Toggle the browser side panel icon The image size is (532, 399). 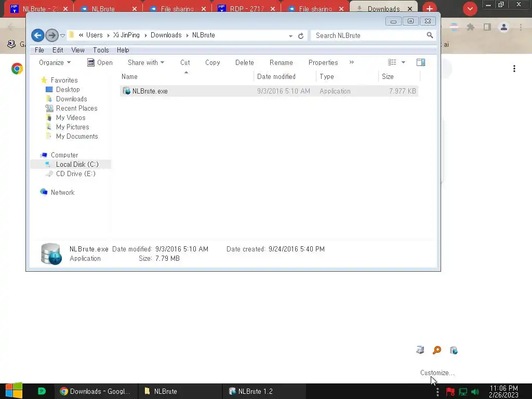click(487, 27)
